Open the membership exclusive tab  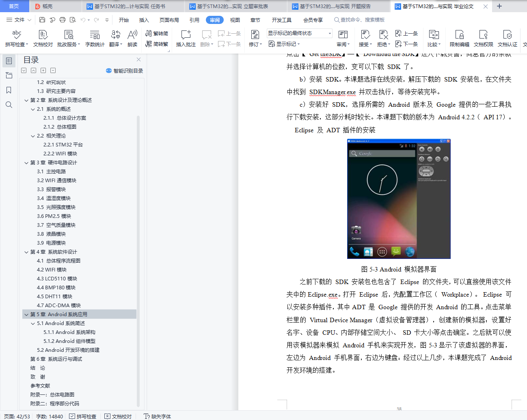click(x=313, y=20)
